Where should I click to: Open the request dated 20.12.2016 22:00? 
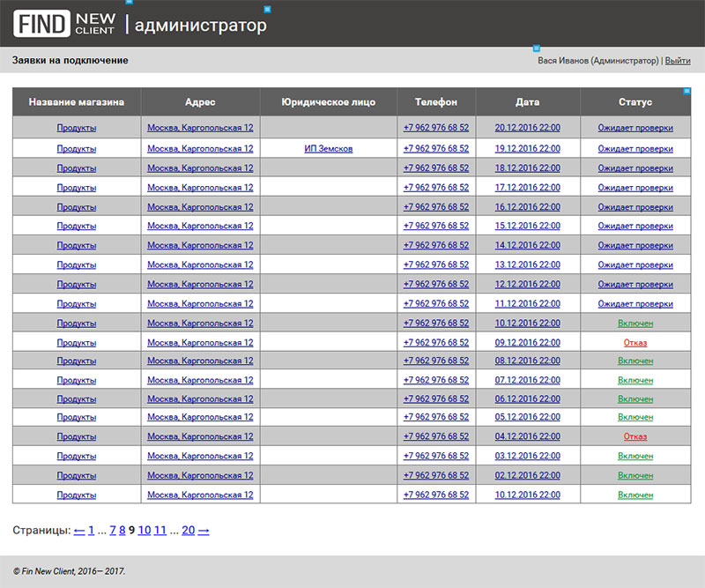(x=527, y=128)
